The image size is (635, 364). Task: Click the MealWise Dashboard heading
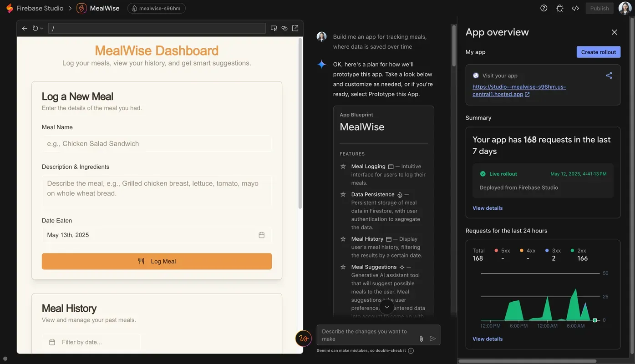pos(157,51)
